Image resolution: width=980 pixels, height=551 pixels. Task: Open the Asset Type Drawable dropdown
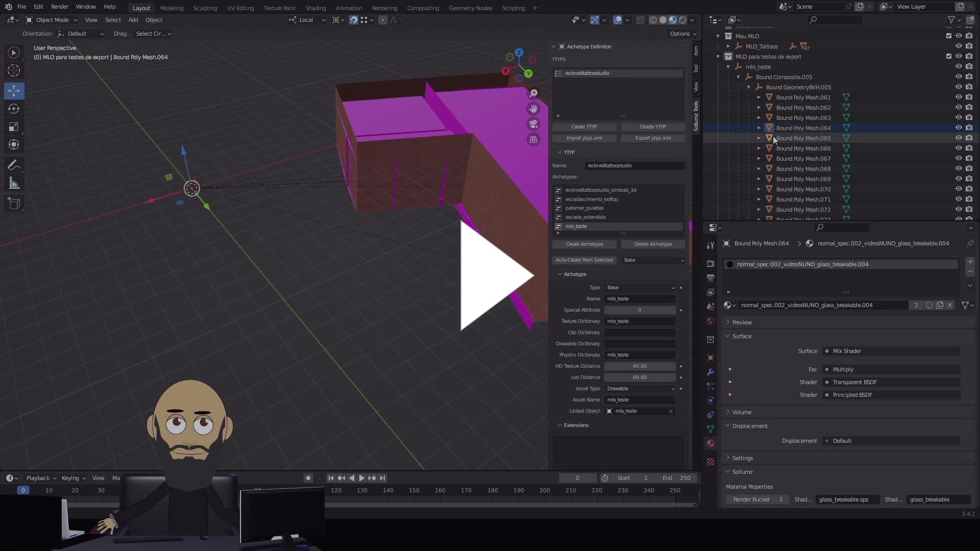pos(640,389)
